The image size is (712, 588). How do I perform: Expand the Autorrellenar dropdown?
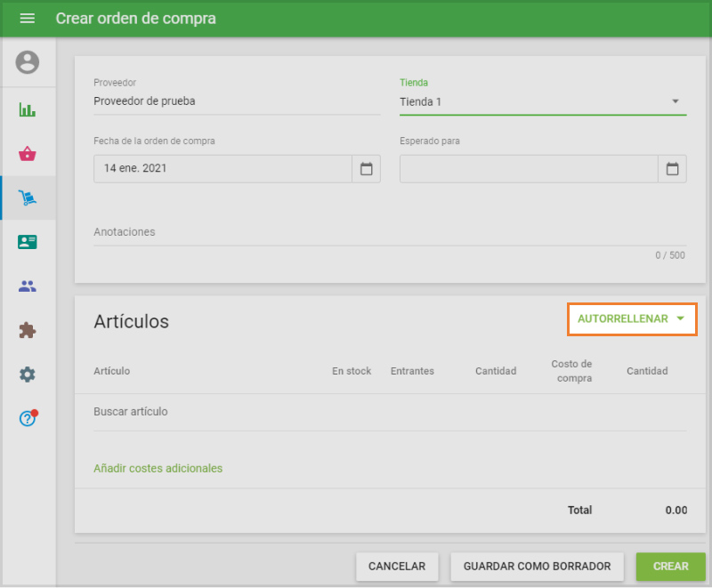point(631,318)
